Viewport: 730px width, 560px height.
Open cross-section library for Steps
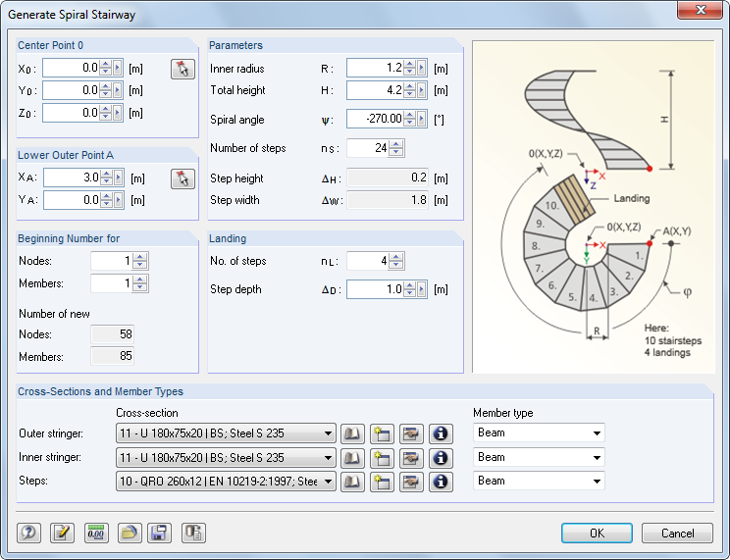pos(352,482)
